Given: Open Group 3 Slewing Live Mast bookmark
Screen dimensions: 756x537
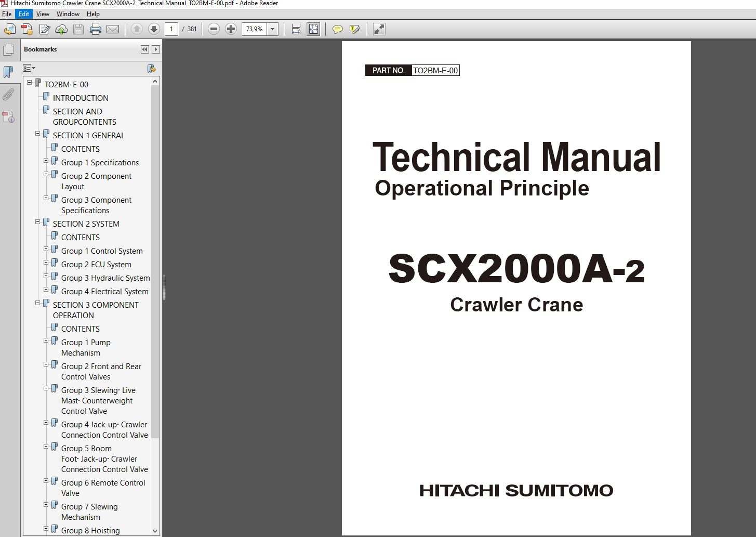Looking at the screenshot, I should [98, 400].
